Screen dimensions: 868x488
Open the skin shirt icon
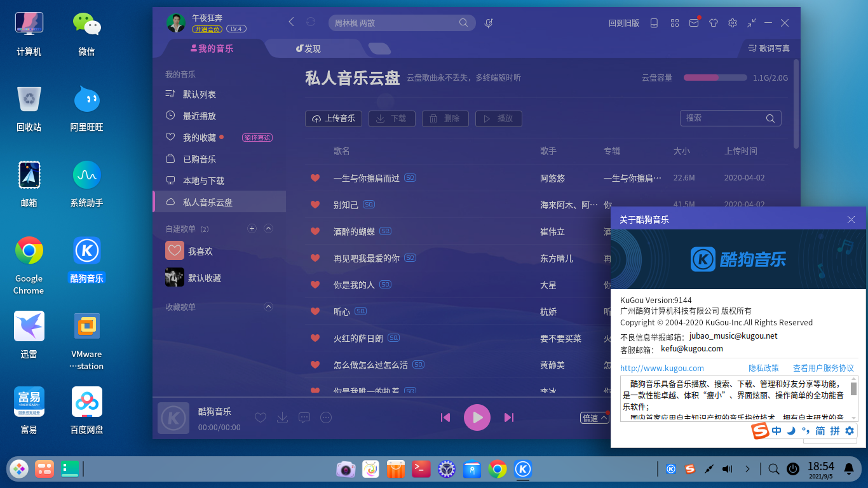[x=713, y=23]
